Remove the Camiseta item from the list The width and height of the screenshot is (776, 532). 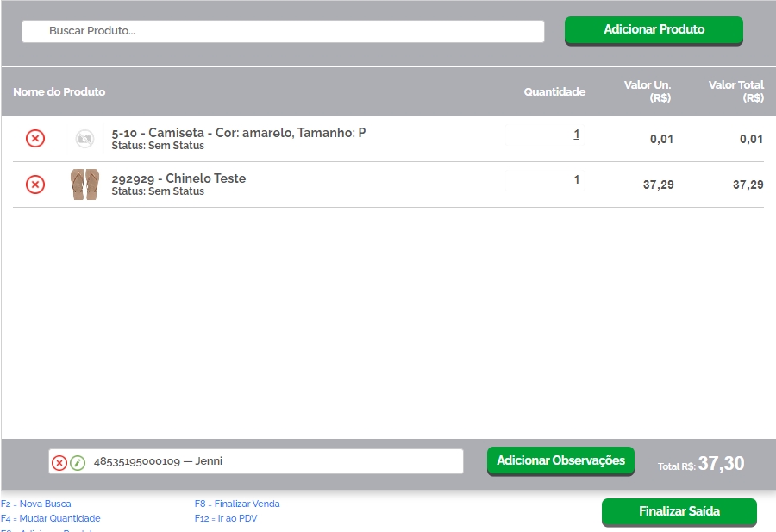pyautogui.click(x=34, y=138)
